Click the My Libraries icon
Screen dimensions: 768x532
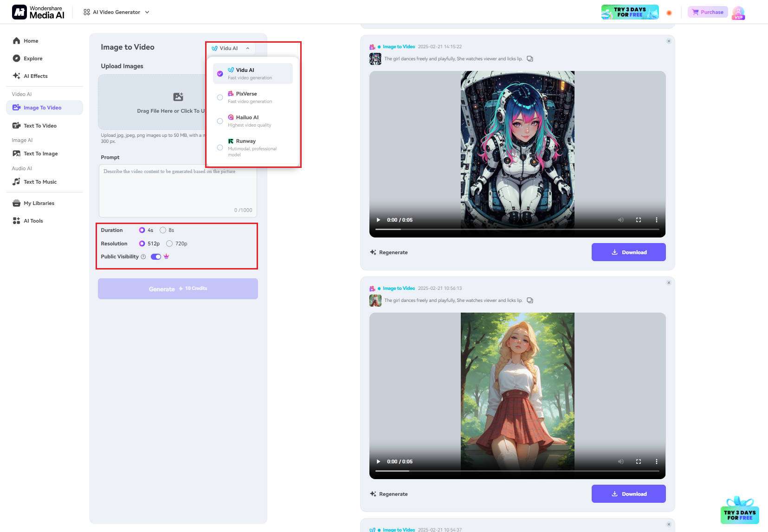16,203
